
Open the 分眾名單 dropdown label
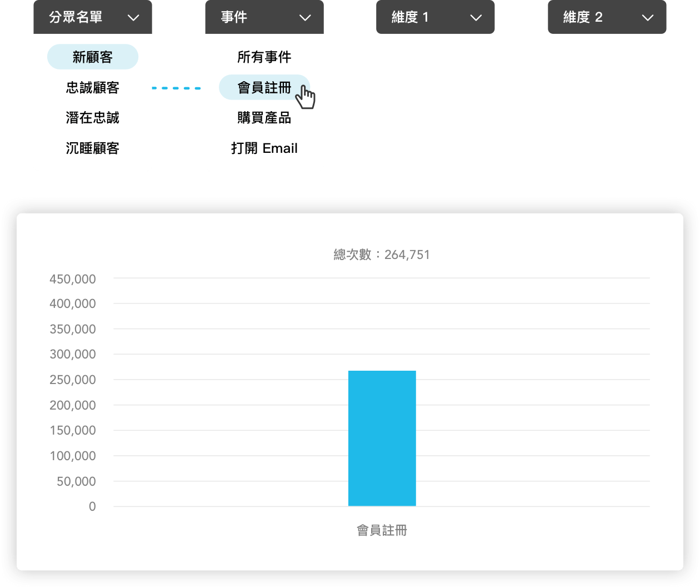point(76,18)
